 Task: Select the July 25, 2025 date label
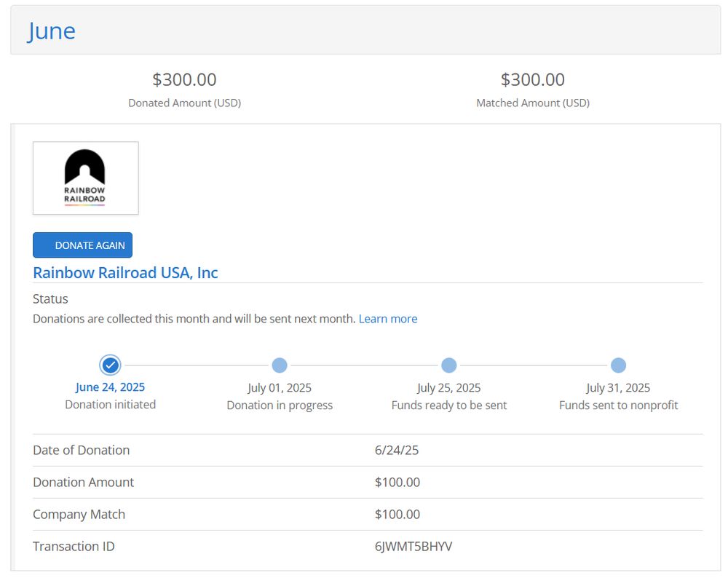coord(449,388)
